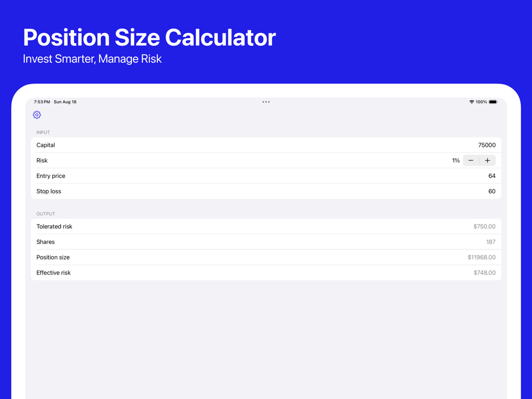The height and width of the screenshot is (399, 532).
Task: Tap the Tolerated risk $750.00 result
Action: [484, 226]
